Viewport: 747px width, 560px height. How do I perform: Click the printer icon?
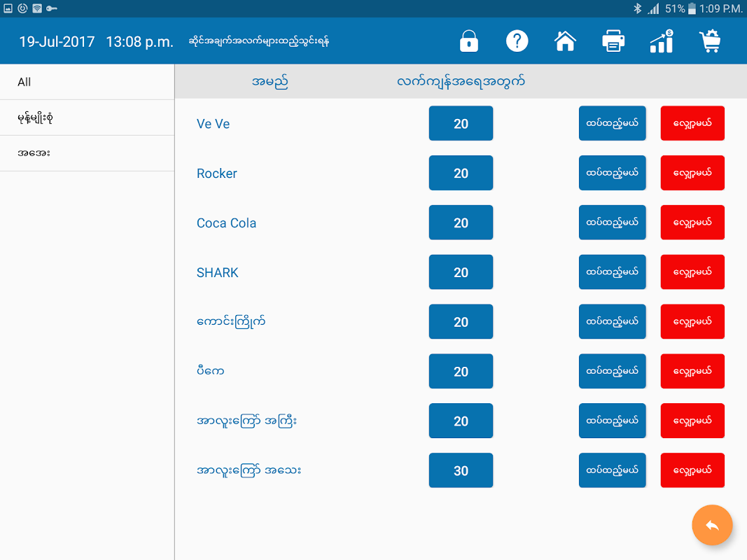(613, 41)
